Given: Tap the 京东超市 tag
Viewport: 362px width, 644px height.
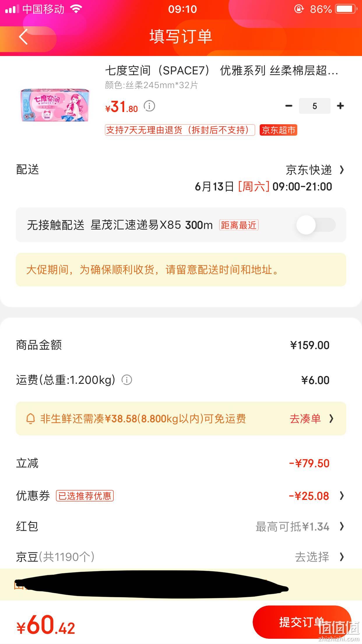Looking at the screenshot, I should (x=278, y=130).
